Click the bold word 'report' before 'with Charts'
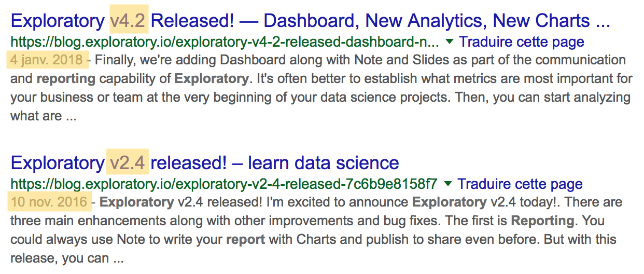 tap(245, 240)
